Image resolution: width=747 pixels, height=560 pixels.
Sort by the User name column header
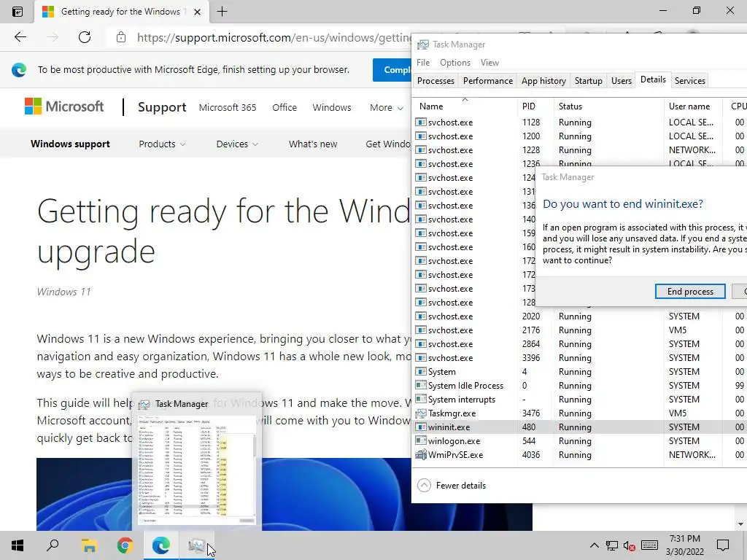(x=693, y=106)
